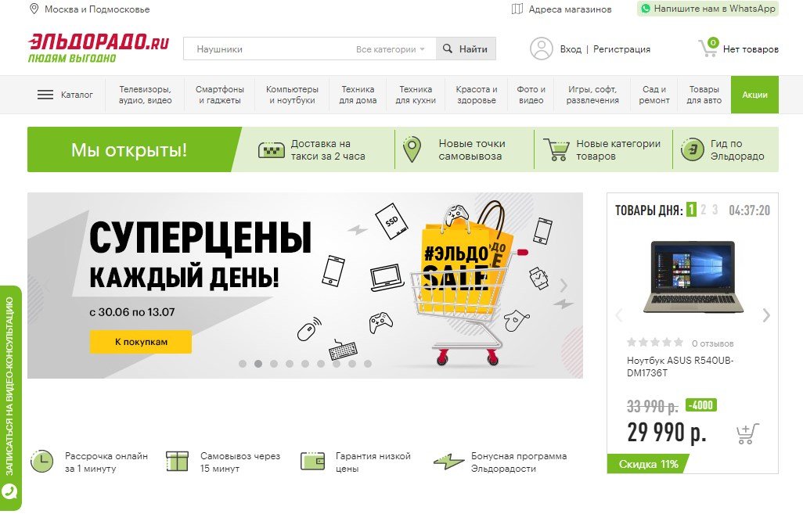Screen dimensions: 803x532
Task: Switch to product of the day 2
Action: [x=704, y=210]
